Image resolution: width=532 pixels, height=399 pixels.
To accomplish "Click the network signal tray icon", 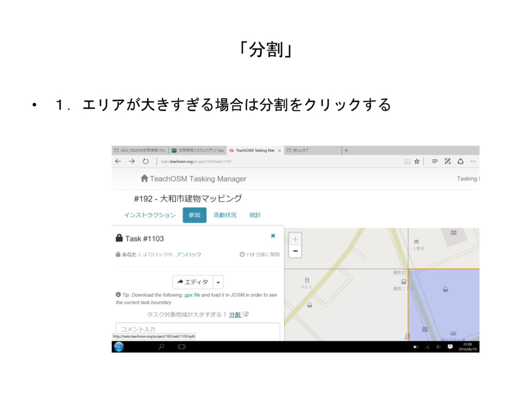I will point(427,347).
